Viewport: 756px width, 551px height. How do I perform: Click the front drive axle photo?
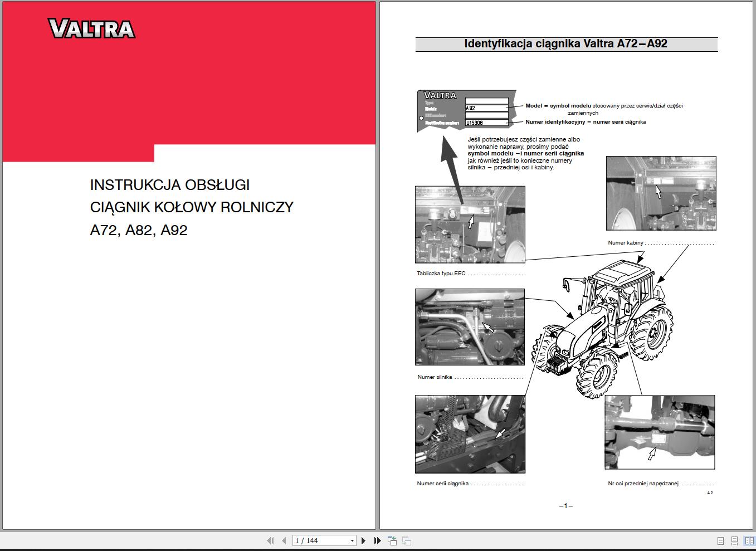point(660,432)
